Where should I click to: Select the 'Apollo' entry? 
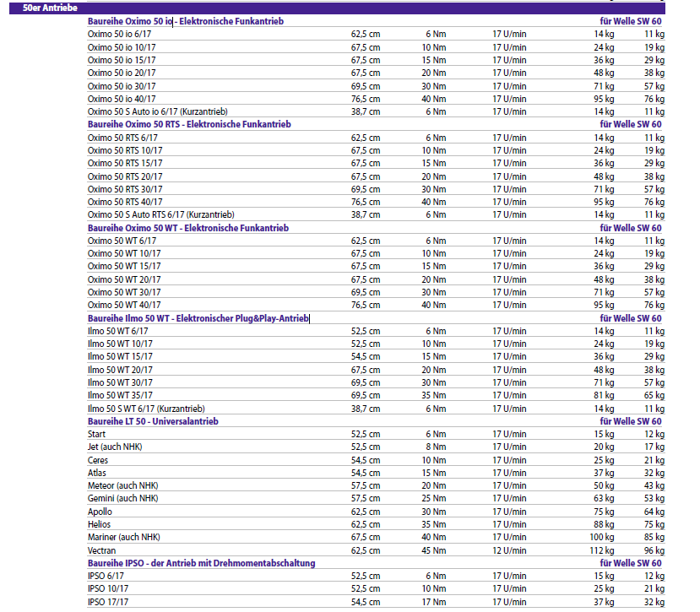point(100,512)
